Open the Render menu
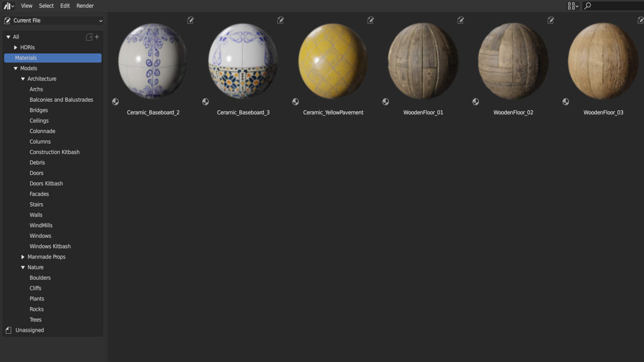The height and width of the screenshot is (362, 644). [x=85, y=6]
